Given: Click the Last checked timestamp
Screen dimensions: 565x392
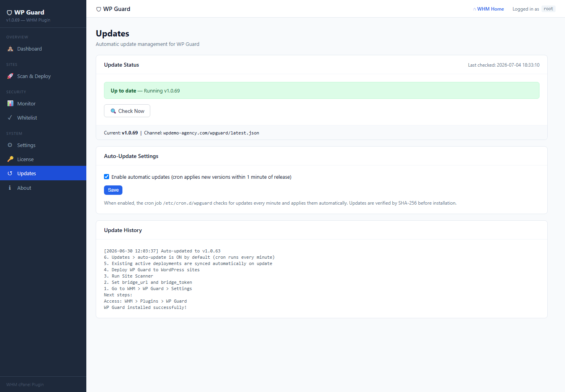Looking at the screenshot, I should [504, 65].
